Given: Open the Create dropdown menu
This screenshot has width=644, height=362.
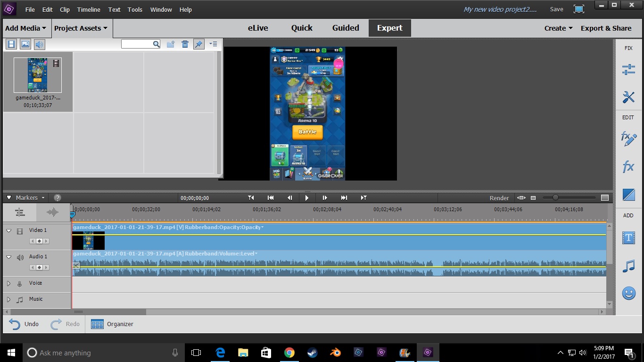Looking at the screenshot, I should pyautogui.click(x=558, y=28).
